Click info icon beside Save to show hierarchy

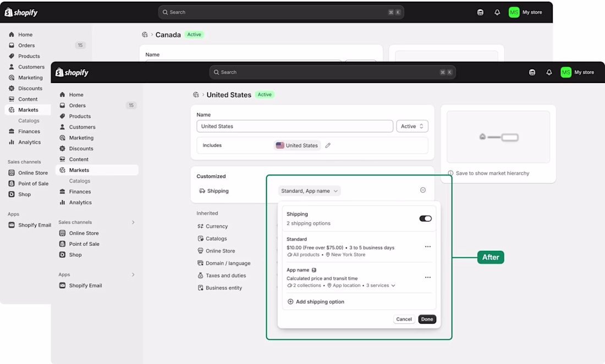click(450, 173)
